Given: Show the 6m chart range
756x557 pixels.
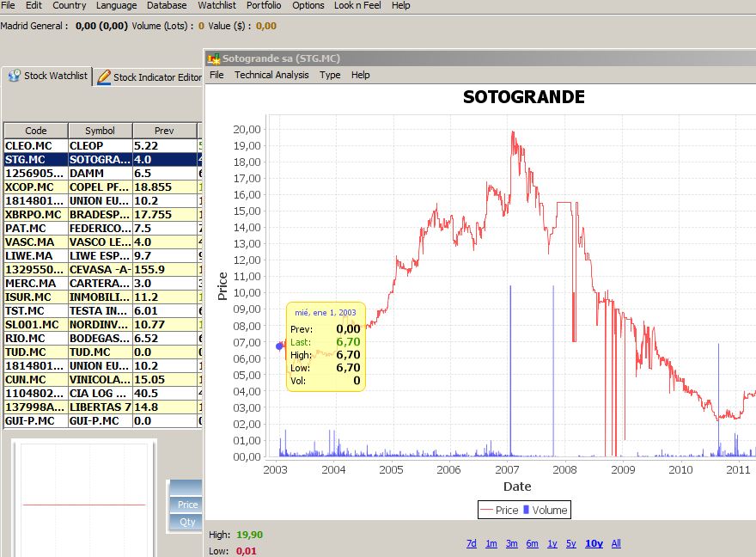Looking at the screenshot, I should coord(533,543).
